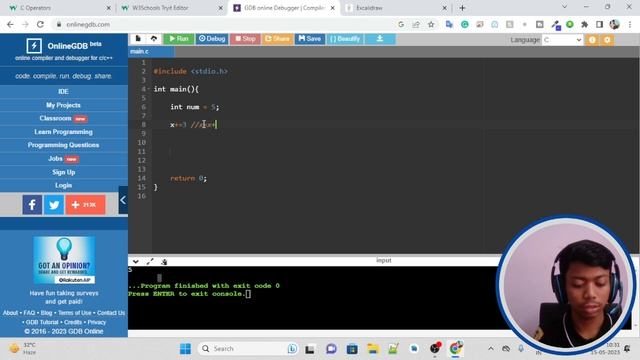The height and width of the screenshot is (360, 640).
Task: Share the code using the Share button
Action: (x=277, y=39)
